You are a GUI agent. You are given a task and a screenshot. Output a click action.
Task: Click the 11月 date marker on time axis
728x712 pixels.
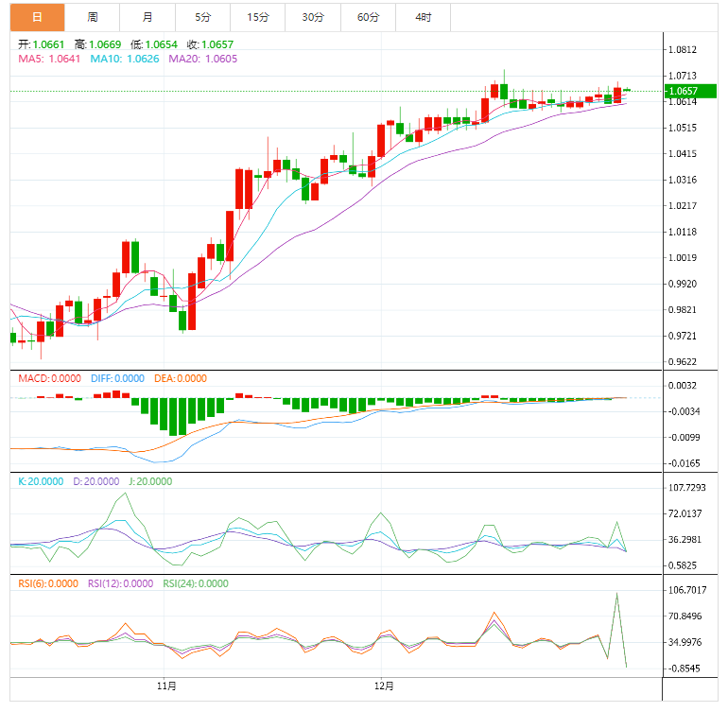coord(166,685)
